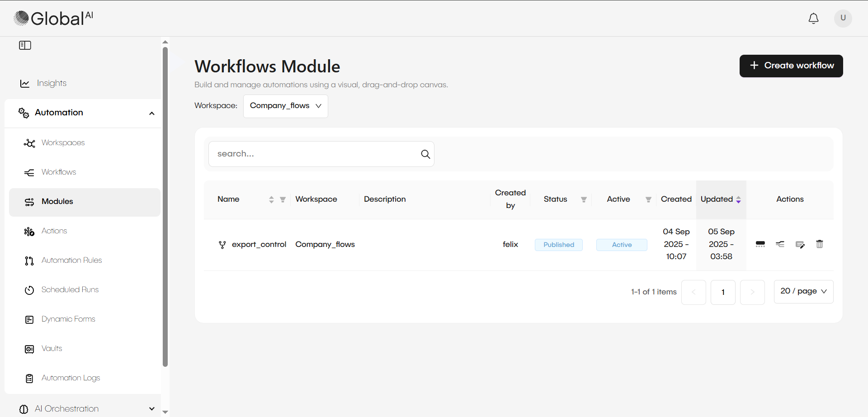
Task: Collapse the sidebar with panel toggle icon
Action: [x=25, y=45]
